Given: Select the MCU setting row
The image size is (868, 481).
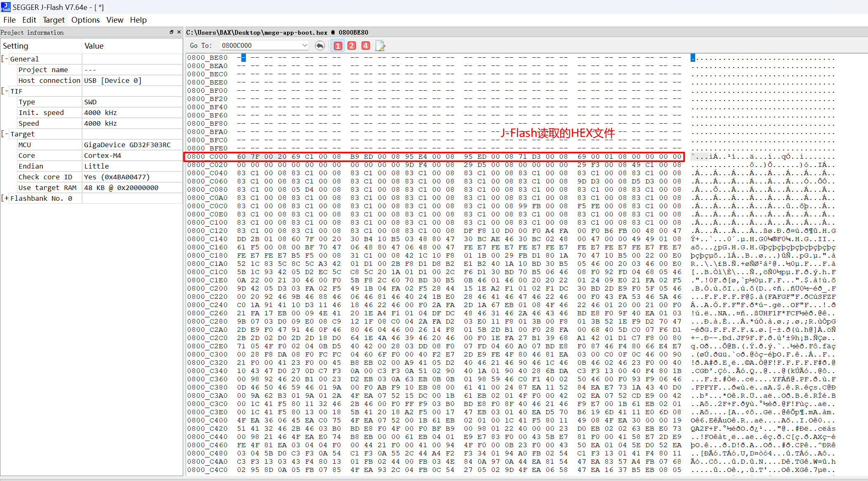Looking at the screenshot, I should coord(92,145).
